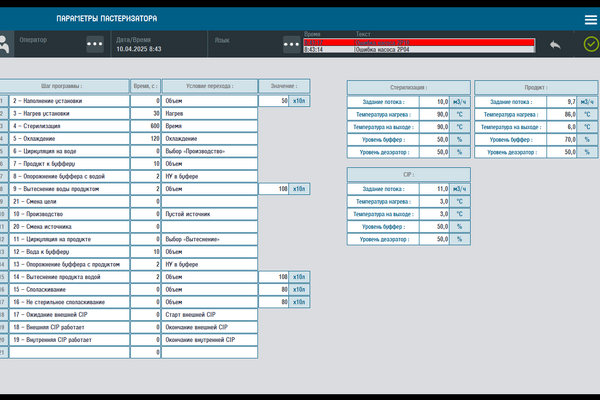Edit time for step '5 – Охлаждение'

146,139
